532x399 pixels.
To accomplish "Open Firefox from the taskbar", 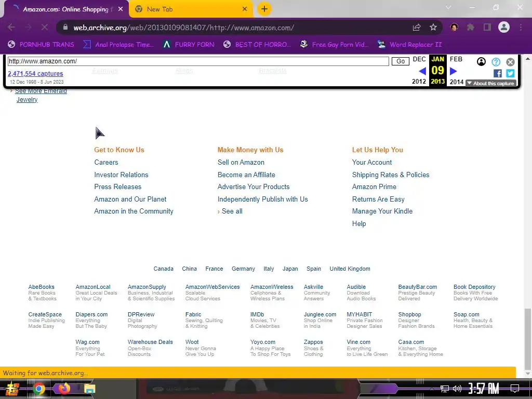I will tap(64, 388).
